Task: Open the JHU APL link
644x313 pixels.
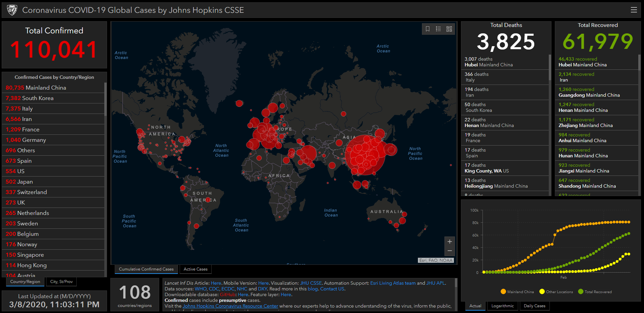Action: point(435,283)
